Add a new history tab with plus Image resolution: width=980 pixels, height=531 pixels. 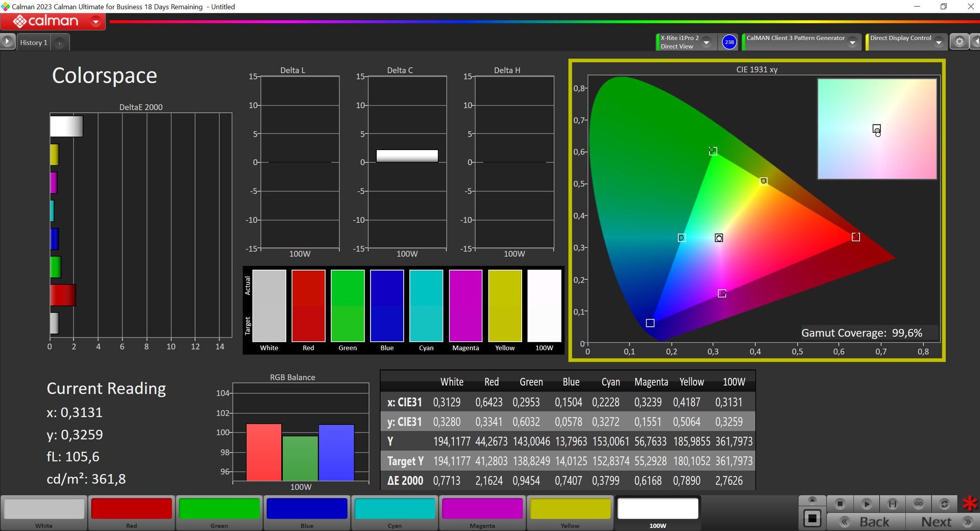tap(59, 43)
